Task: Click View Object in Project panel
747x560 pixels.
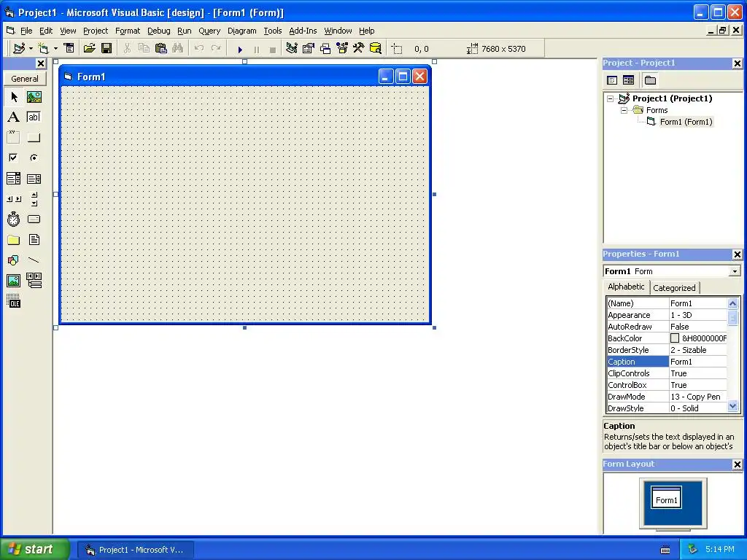Action: 628,80
